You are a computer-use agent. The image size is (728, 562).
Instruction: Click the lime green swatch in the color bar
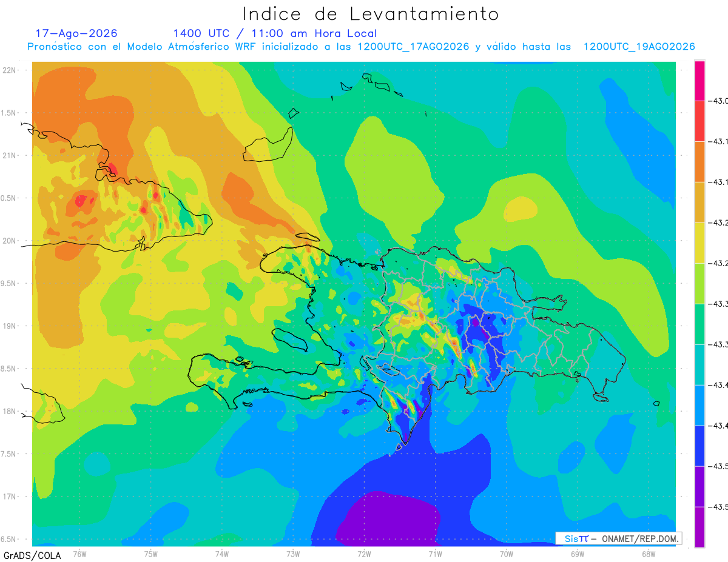[699, 283]
